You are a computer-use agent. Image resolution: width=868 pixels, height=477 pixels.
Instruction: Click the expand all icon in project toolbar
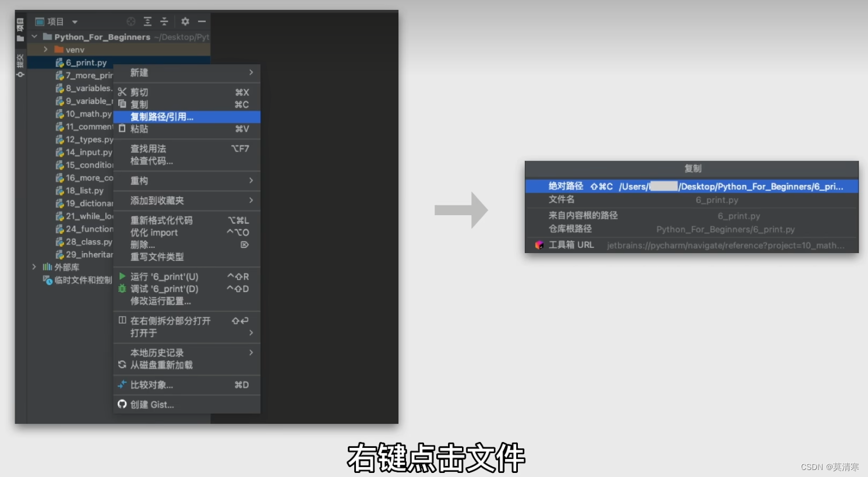pos(147,22)
